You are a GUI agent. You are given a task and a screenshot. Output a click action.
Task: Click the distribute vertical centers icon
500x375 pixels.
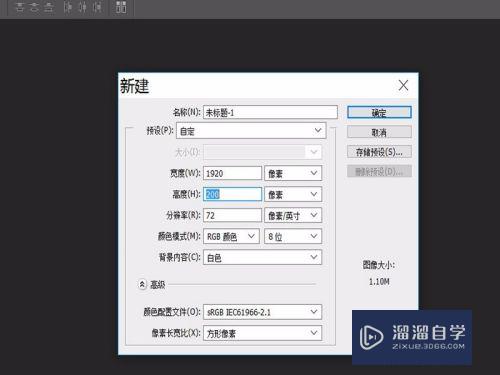coord(34,7)
